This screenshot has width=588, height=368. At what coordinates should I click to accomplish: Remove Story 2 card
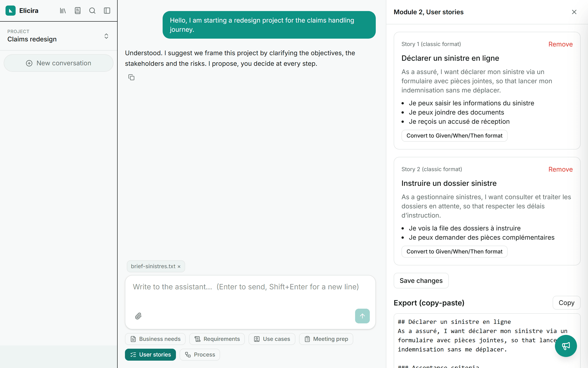tap(560, 169)
